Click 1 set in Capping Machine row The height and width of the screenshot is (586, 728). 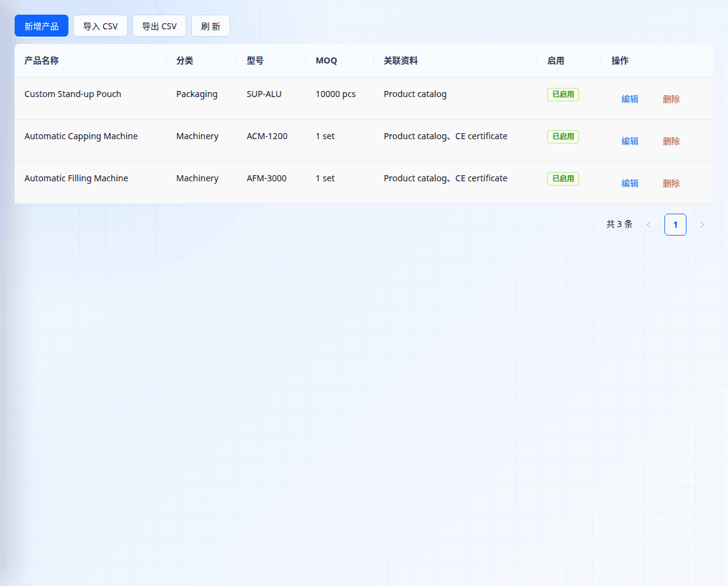coord(340,140)
